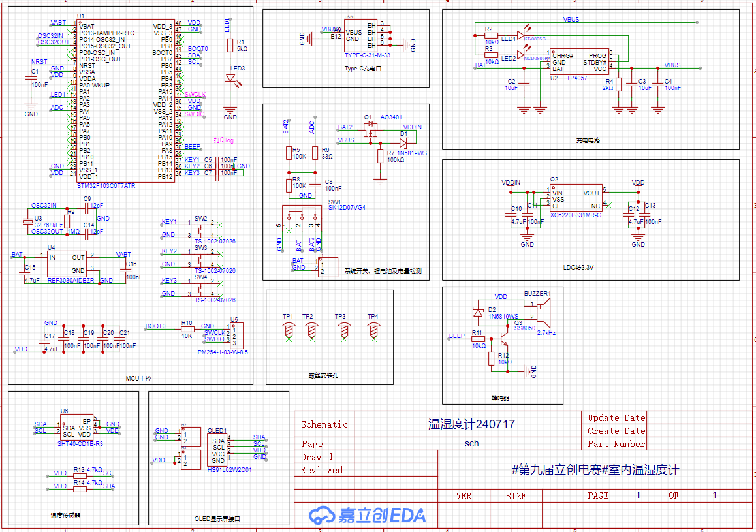The height and width of the screenshot is (532, 756).
Task: Click the 充电电路 section title
Action: [588, 141]
